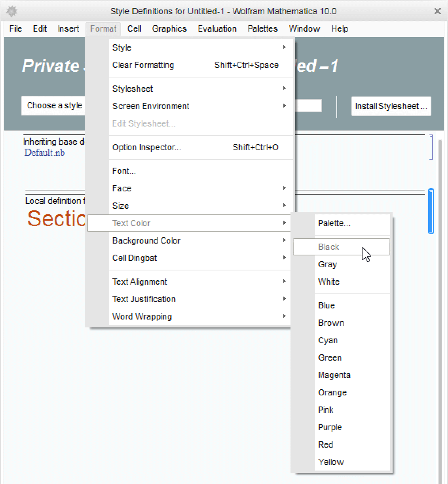Screen dimensions: 448x484
Task: Close the Style Definitions window
Action: point(437,11)
